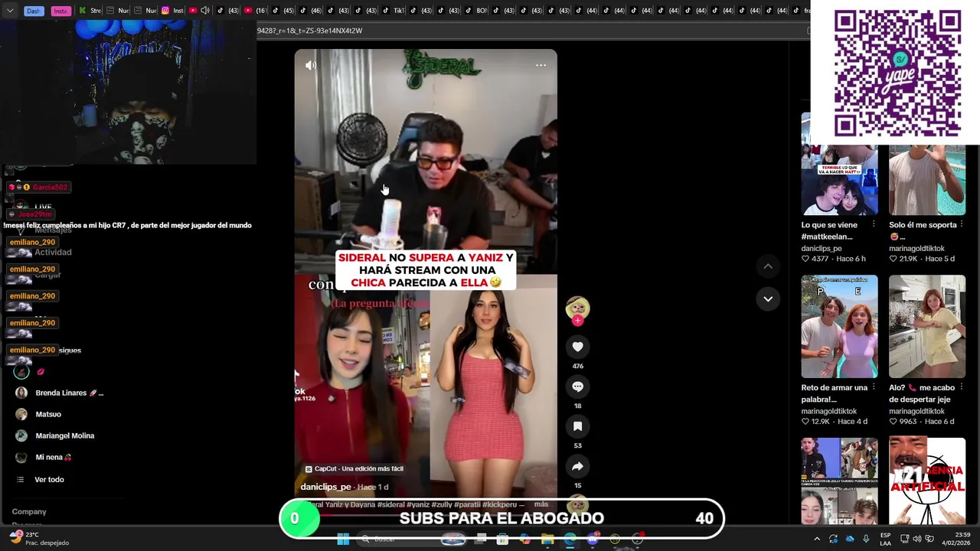Open the 'Inteligencia Artificial' video thumbnail

[x=927, y=481]
